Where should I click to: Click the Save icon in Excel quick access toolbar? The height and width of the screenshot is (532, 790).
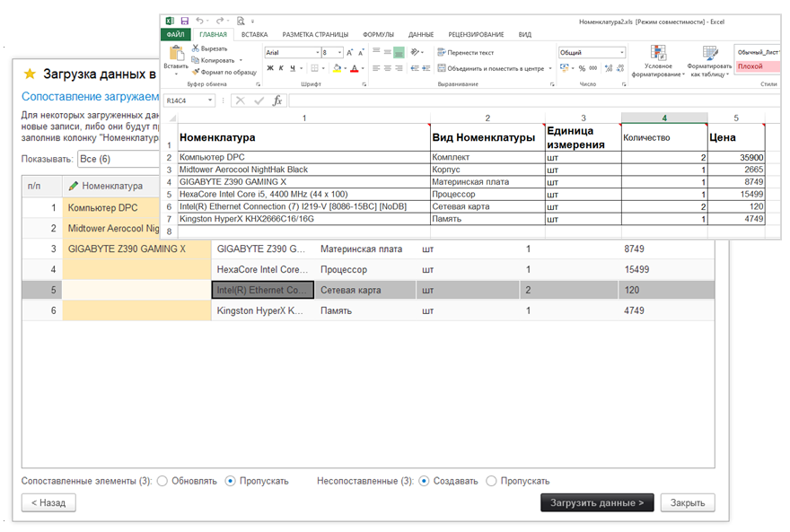tap(184, 20)
